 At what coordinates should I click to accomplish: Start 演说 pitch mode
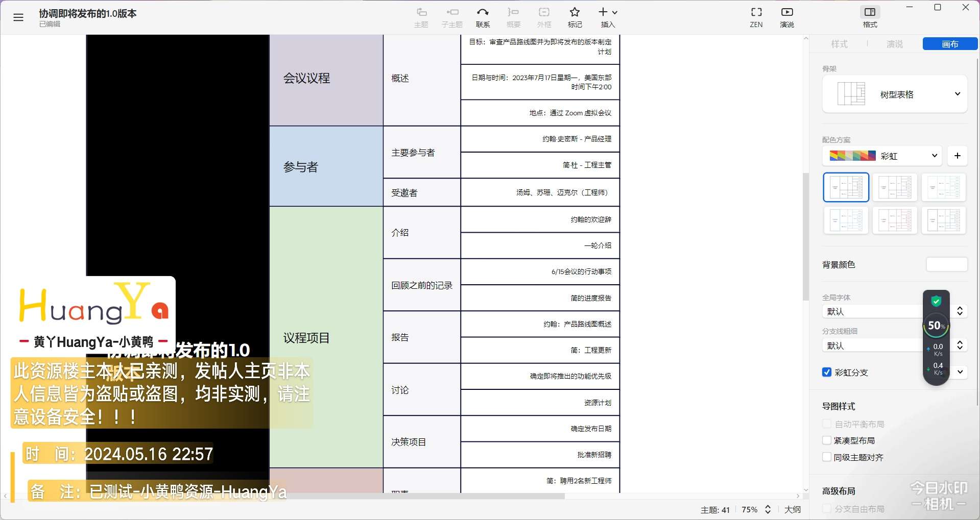pos(787,17)
